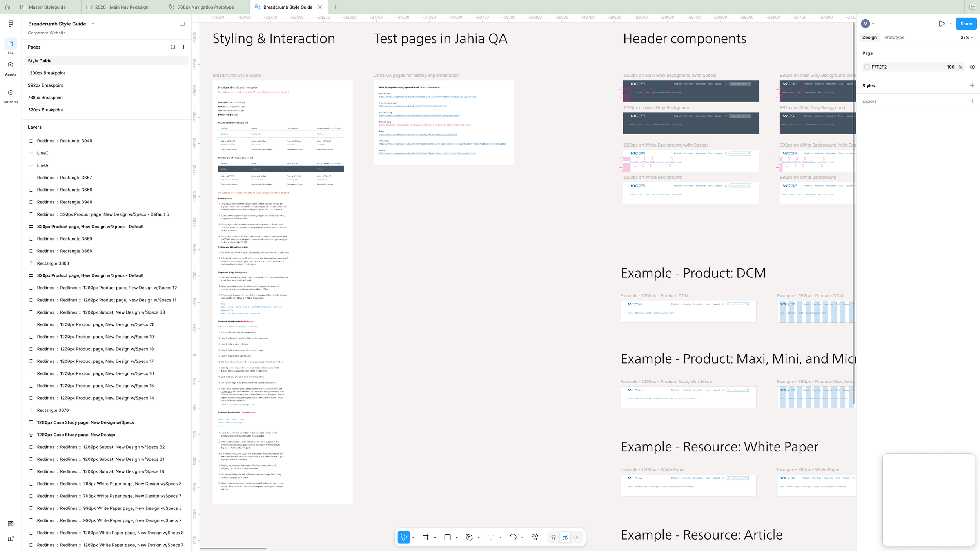Expand Frame tool options chevron
980x551 pixels.
[435, 538]
